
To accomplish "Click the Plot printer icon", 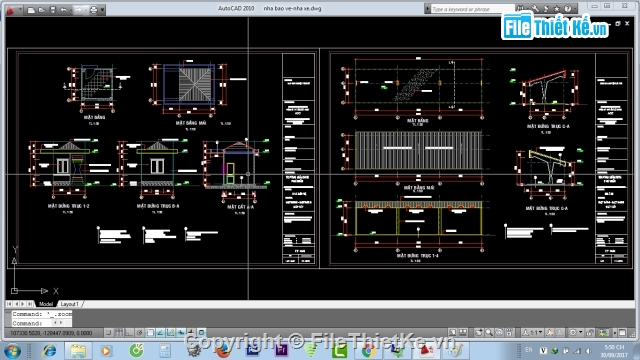I will (x=93, y=10).
